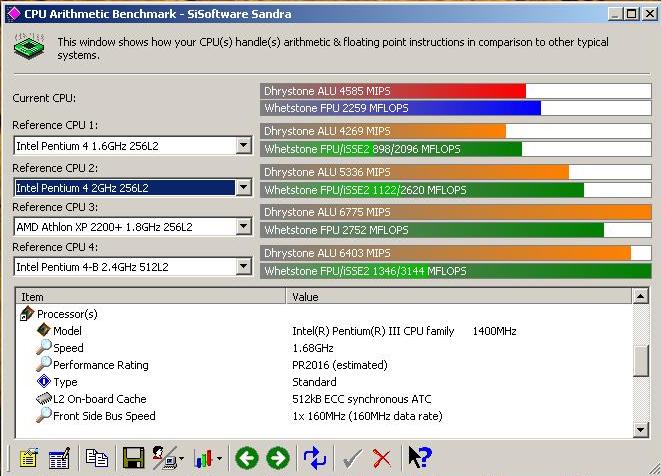Click the value PR2016 (estimated)
This screenshot has height=476, width=661.
[x=340, y=365]
